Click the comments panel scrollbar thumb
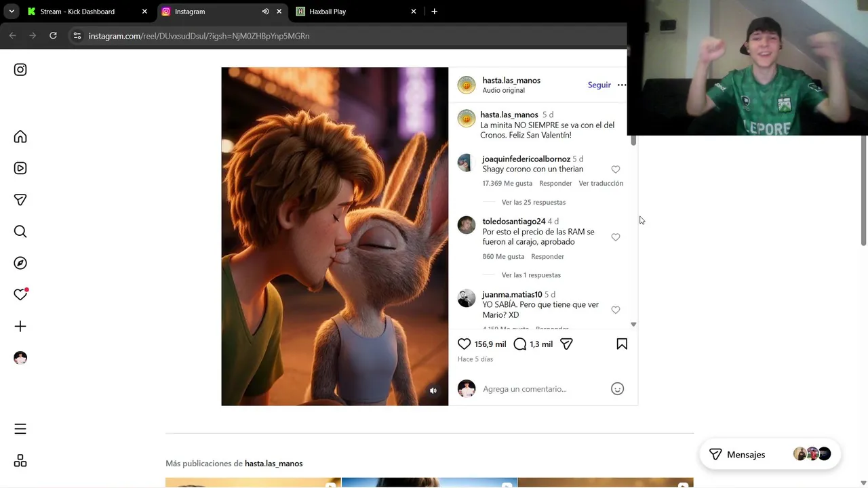This screenshot has height=488, width=868. point(633,140)
